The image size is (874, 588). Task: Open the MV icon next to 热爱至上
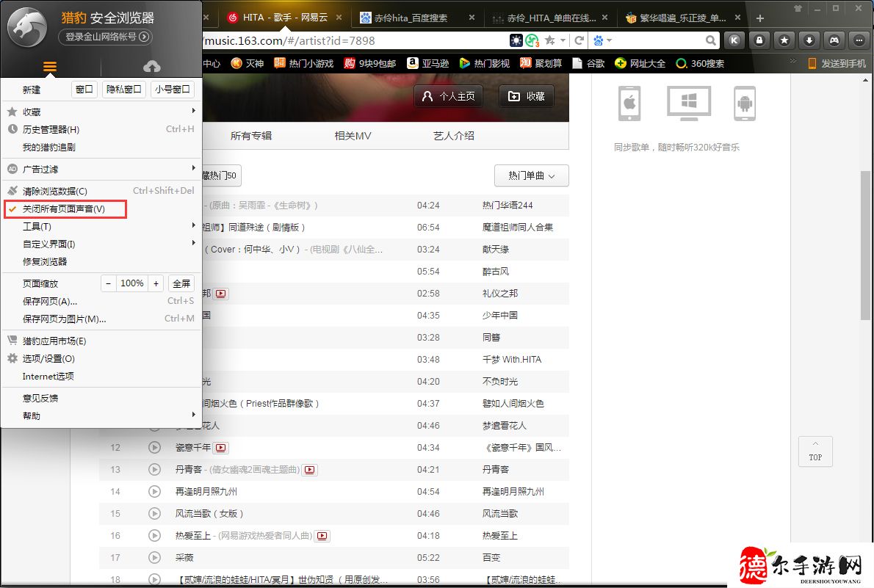322,536
